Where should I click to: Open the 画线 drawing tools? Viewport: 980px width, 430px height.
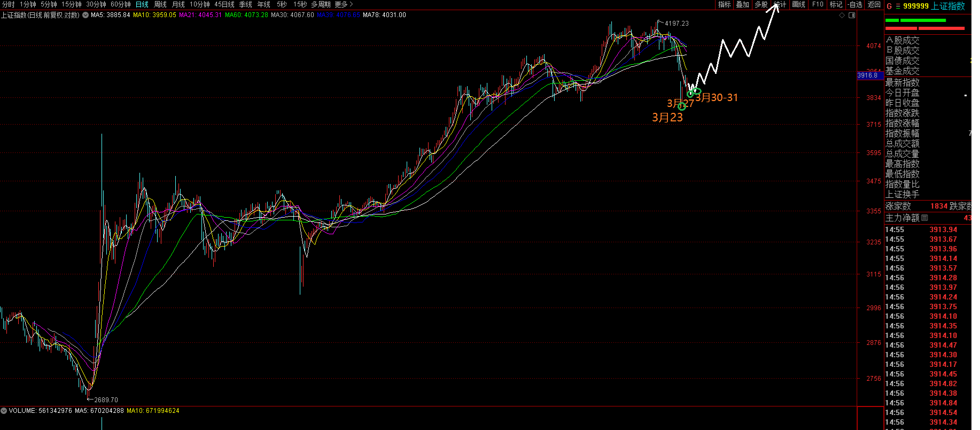[x=798, y=4]
